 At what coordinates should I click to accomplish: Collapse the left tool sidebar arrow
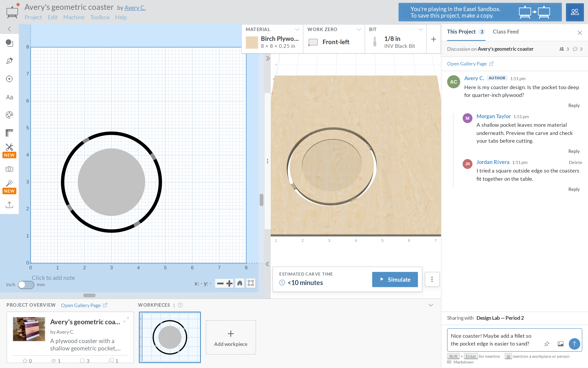point(9,29)
